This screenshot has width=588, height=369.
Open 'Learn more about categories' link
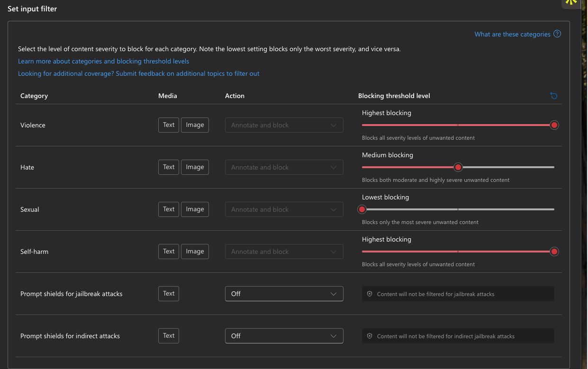[x=103, y=61]
